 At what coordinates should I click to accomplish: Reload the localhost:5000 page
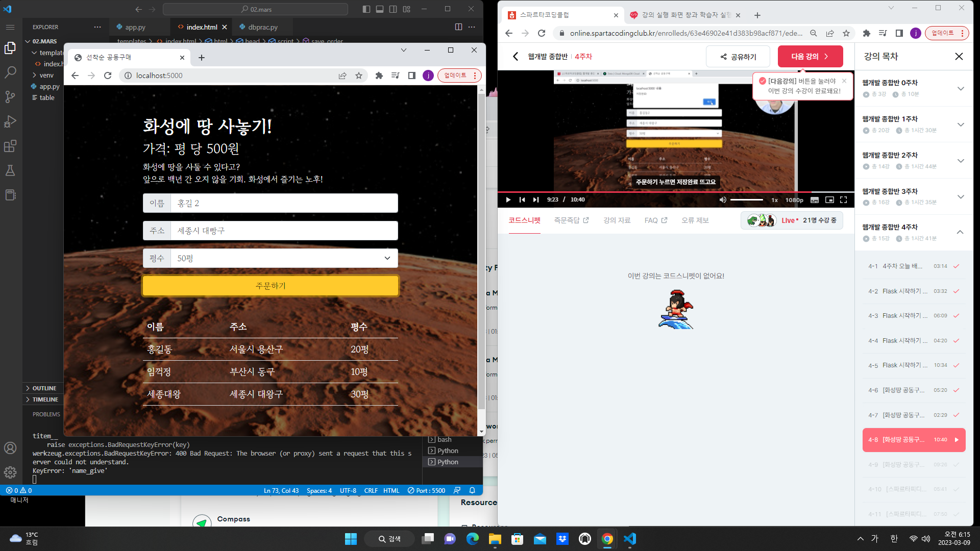tap(108, 76)
